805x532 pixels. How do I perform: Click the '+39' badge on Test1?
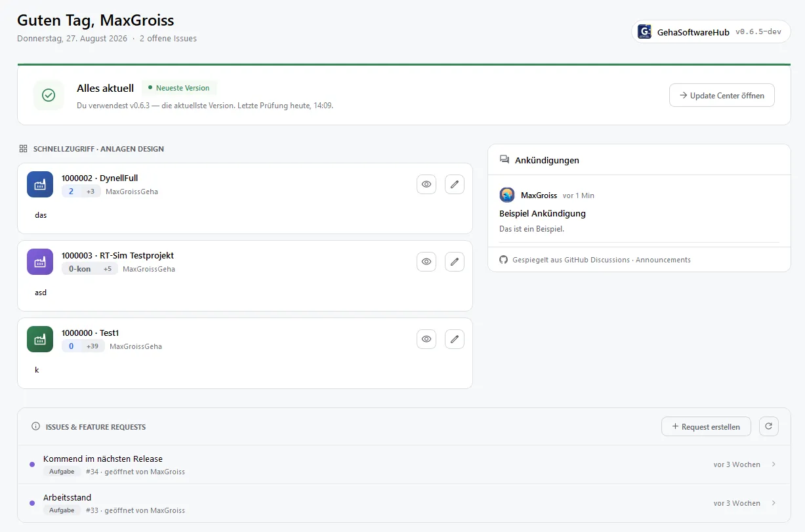coord(93,346)
